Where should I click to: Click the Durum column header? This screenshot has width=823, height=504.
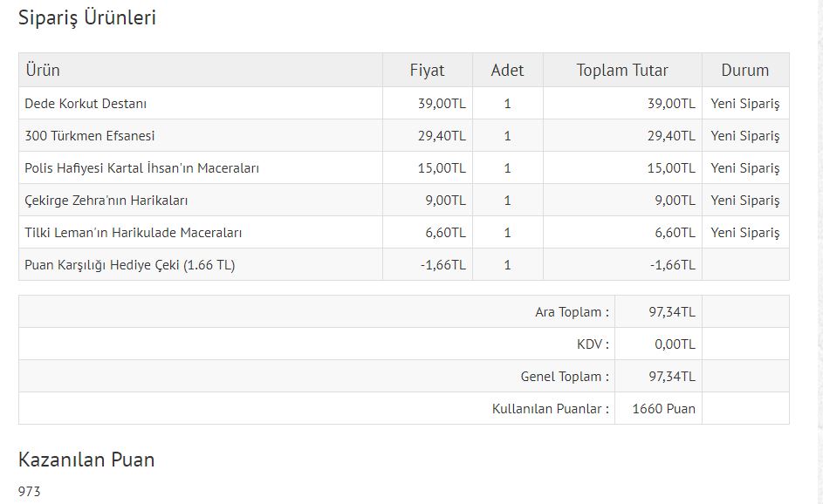(744, 71)
